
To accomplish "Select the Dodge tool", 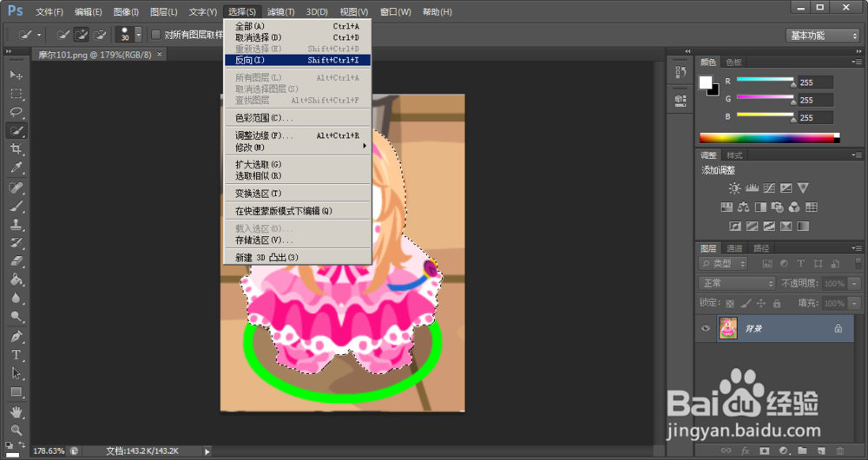I will point(16,317).
